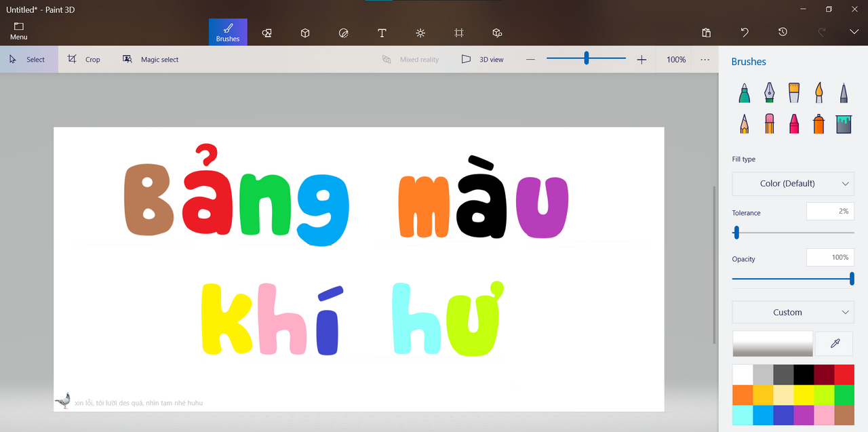
Task: Click the Opacity 100% input field
Action: pos(830,257)
